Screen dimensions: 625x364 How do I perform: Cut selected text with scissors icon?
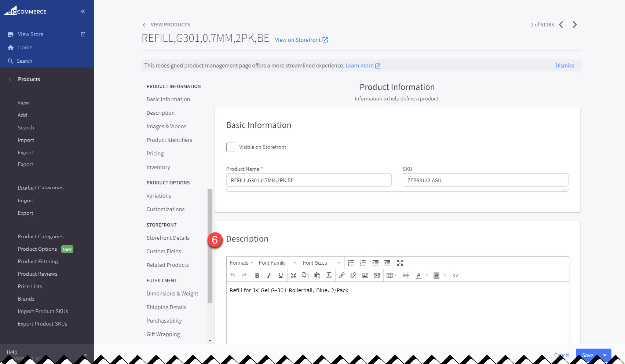pyautogui.click(x=293, y=275)
